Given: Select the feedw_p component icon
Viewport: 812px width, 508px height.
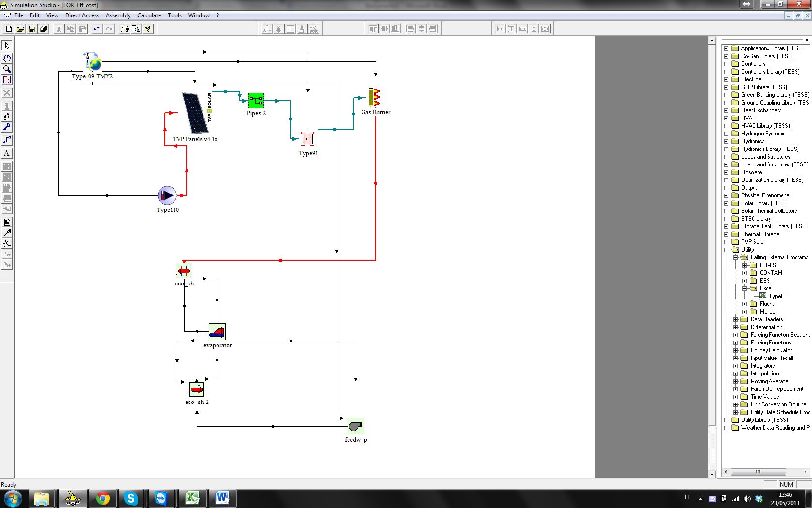Looking at the screenshot, I should 356,426.
